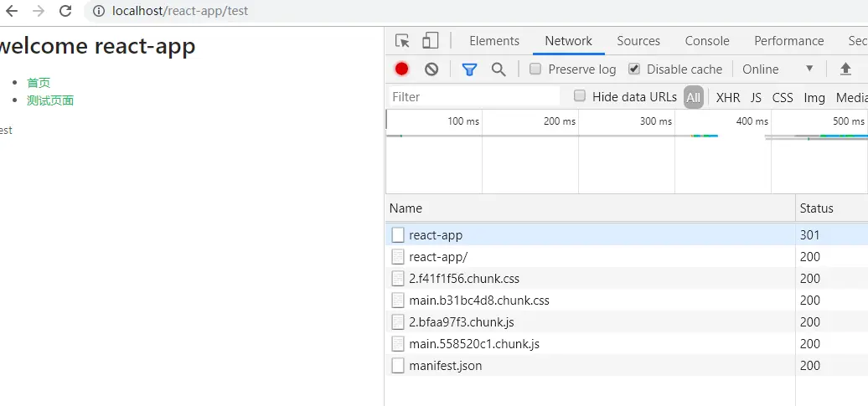868x406 pixels.
Task: Check the Hide data URLs checkbox
Action: (x=580, y=96)
